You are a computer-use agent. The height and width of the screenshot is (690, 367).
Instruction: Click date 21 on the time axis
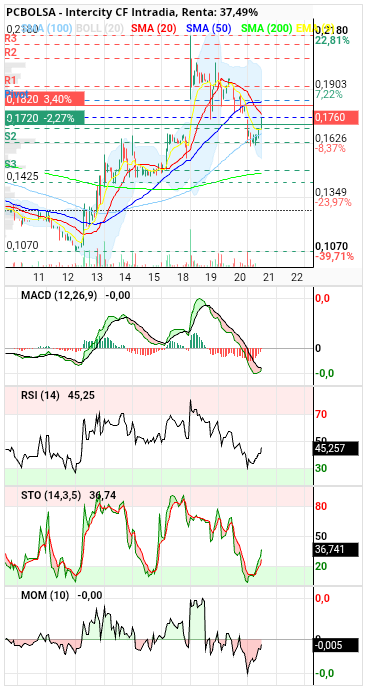269,277
